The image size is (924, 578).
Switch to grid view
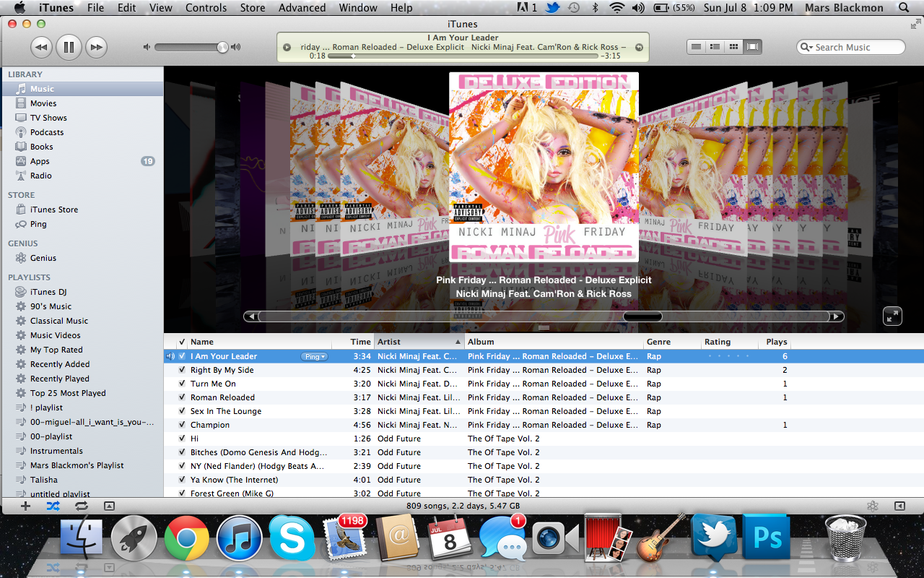pos(733,47)
